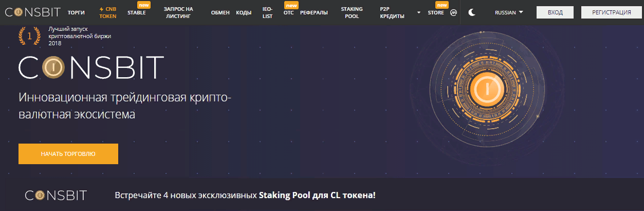Click 'Лучший запуск криптовалютной биржи 2018' text

[80, 36]
